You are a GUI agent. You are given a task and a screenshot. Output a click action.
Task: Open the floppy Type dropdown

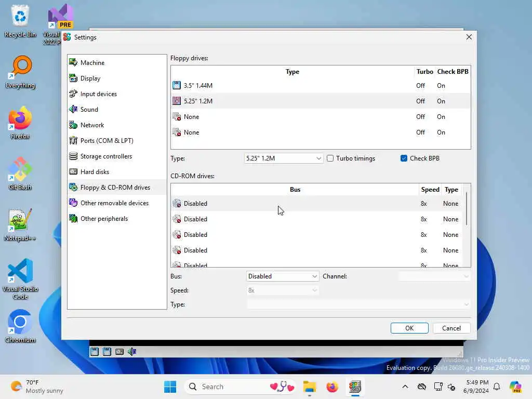tap(283, 158)
